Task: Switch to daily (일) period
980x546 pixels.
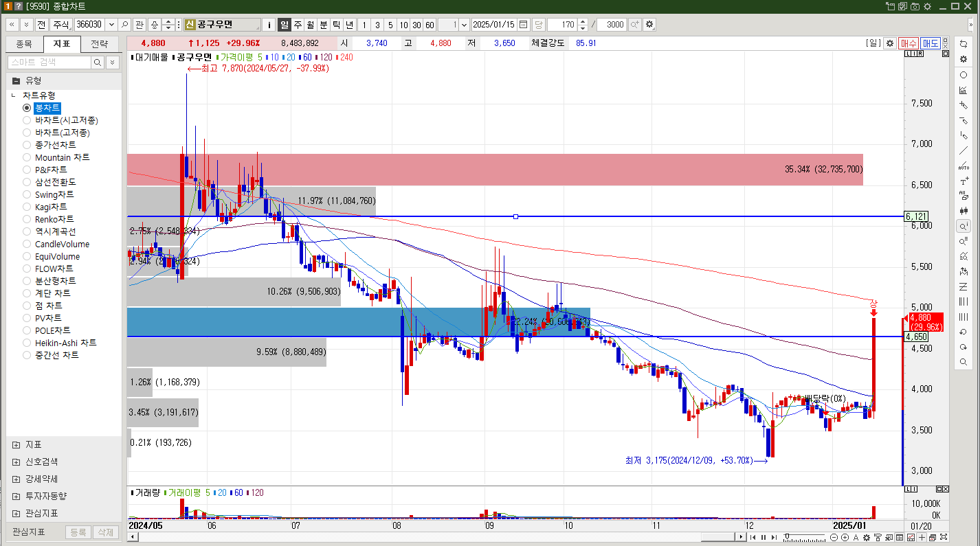Action: (x=285, y=25)
